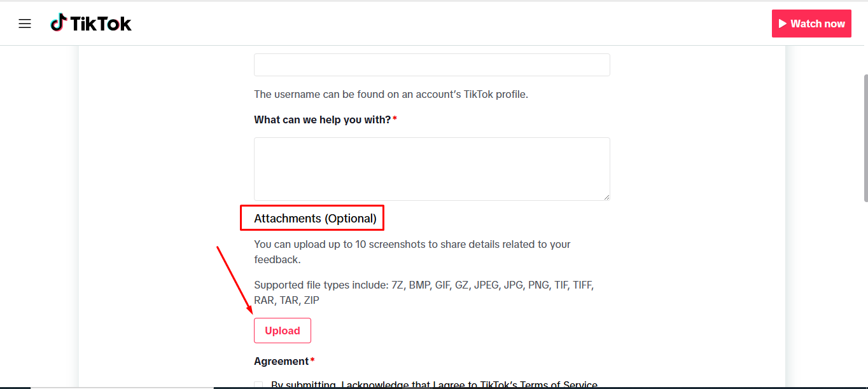This screenshot has width=868, height=389.
Task: Start a video with the Watch now control
Action: pos(811,24)
